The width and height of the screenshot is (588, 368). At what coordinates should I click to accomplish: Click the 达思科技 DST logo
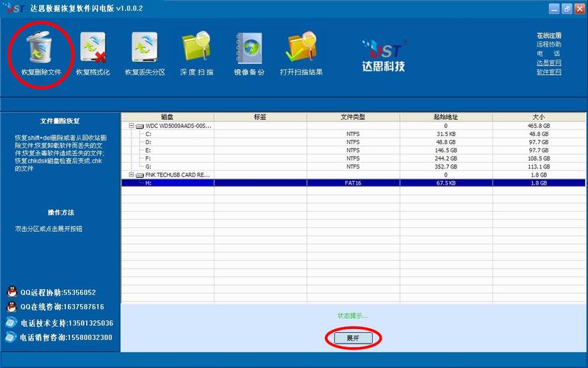(384, 56)
